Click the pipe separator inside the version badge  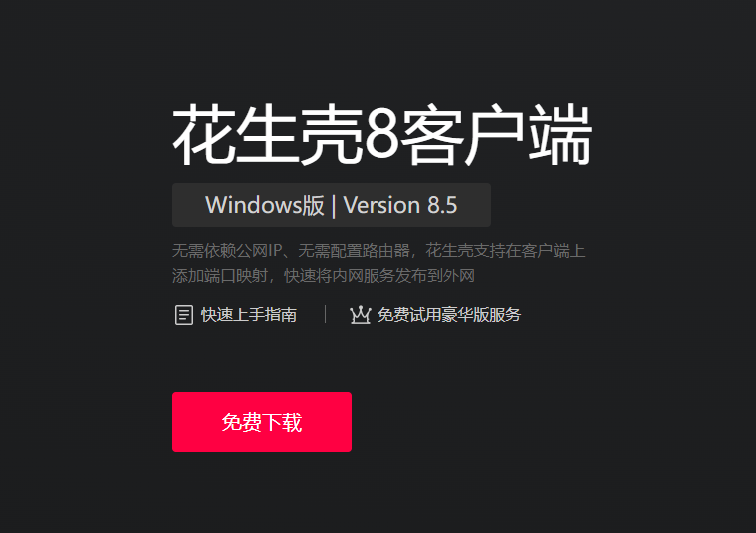click(334, 206)
